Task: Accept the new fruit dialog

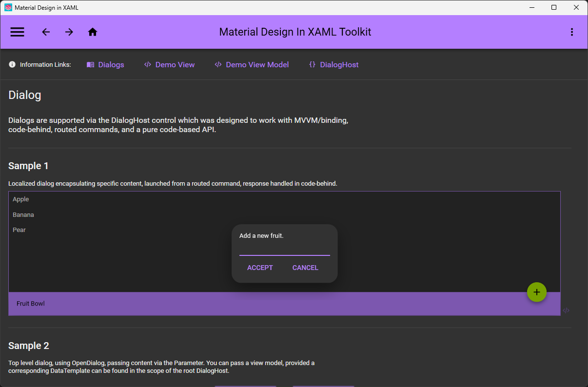Action: point(260,268)
